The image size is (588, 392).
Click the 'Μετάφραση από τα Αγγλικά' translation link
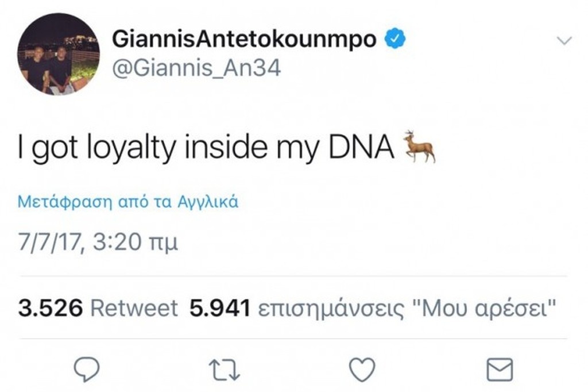point(128,202)
